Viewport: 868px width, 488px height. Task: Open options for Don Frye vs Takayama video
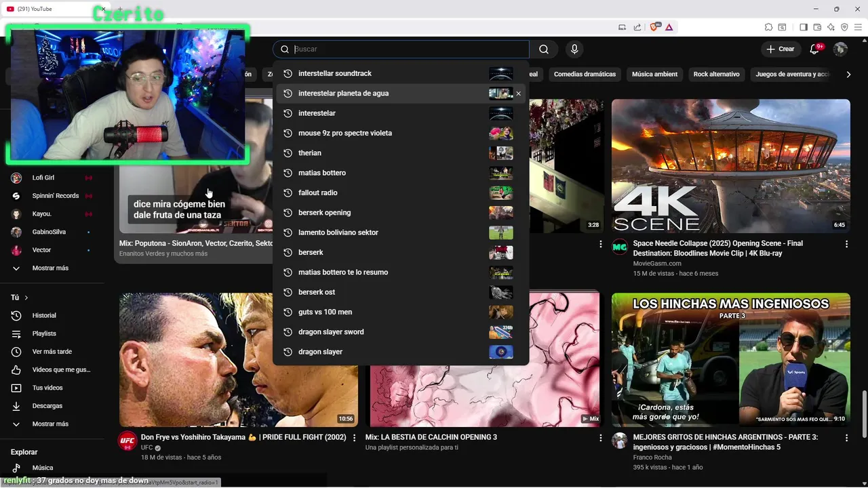pos(354,438)
